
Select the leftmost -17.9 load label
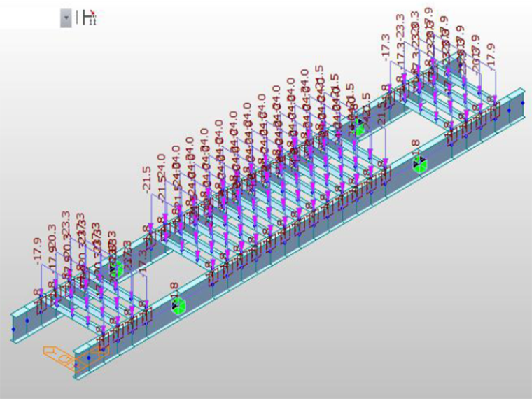(38, 250)
